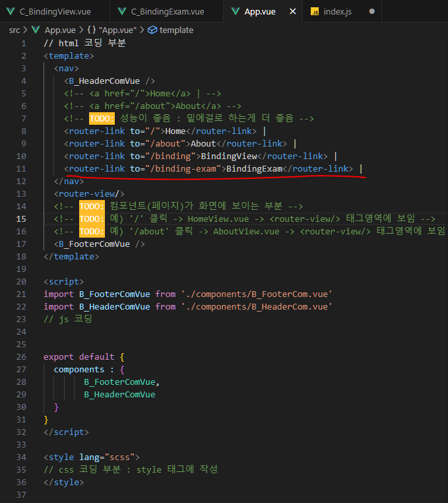Screen dimensions: 448x503
Task: Open the template breadcrumb segment
Action: [x=176, y=30]
